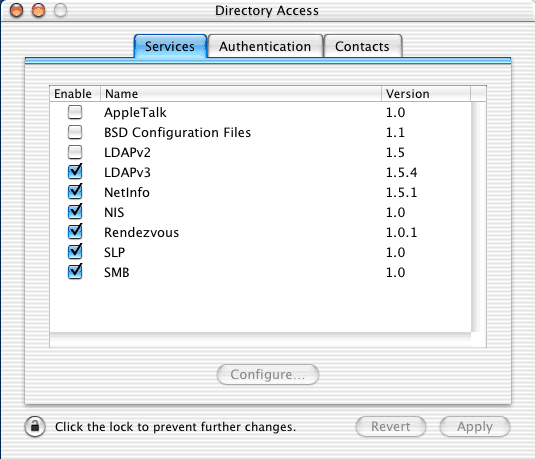Open the Contacts tab
The width and height of the screenshot is (535, 459).
tap(362, 46)
